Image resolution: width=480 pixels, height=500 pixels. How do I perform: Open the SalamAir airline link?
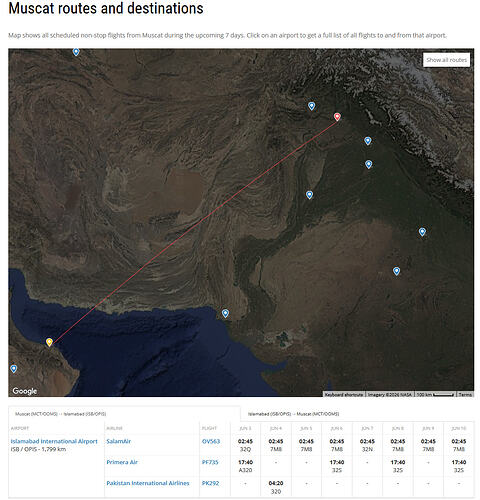pyautogui.click(x=119, y=441)
